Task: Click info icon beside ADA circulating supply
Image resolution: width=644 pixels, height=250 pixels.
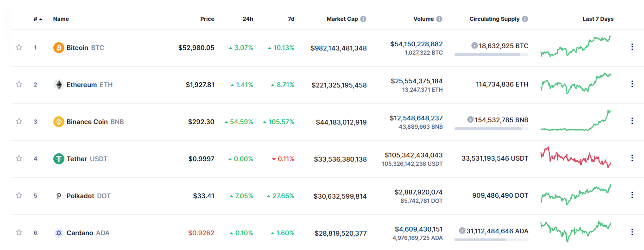Action: [x=462, y=231]
